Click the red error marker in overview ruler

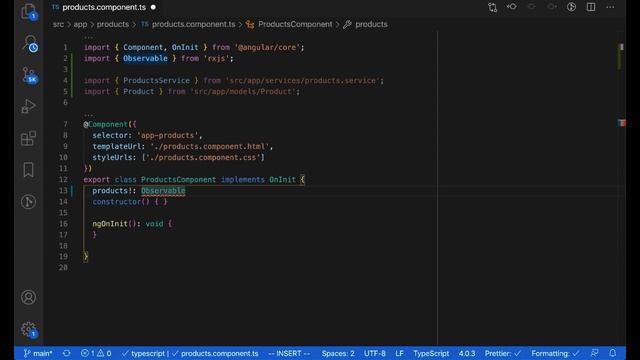click(621, 123)
